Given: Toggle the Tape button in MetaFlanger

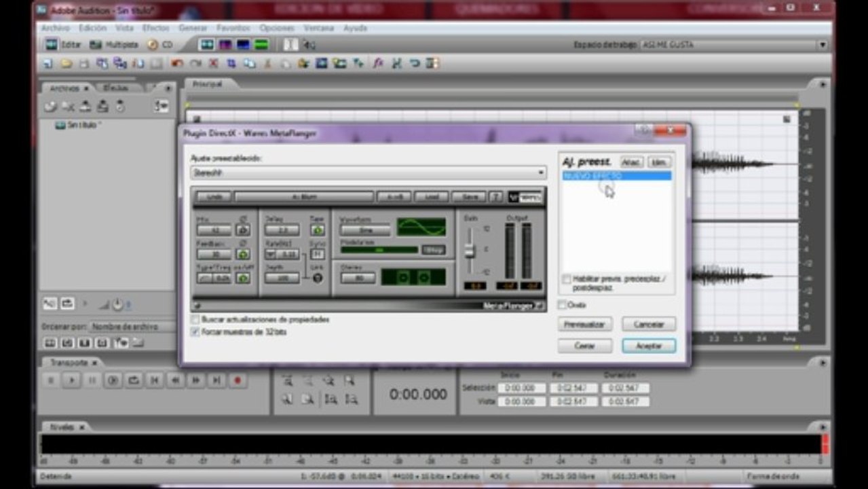Looking at the screenshot, I should (318, 230).
